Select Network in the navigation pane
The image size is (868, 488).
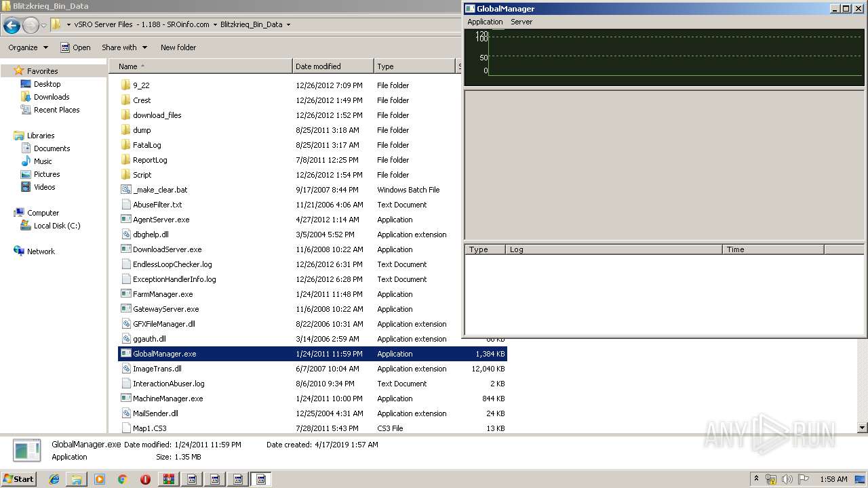coord(41,251)
